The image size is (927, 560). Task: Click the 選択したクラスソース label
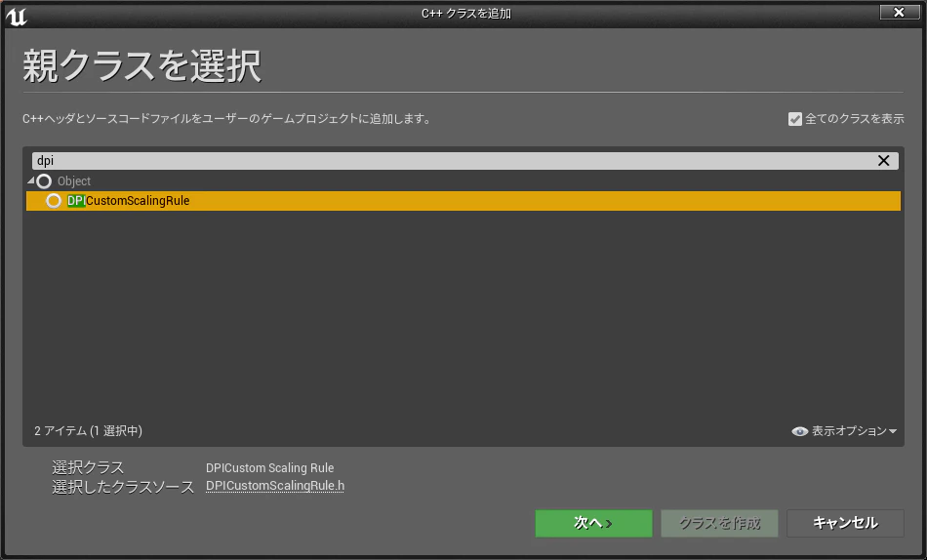tap(123, 487)
